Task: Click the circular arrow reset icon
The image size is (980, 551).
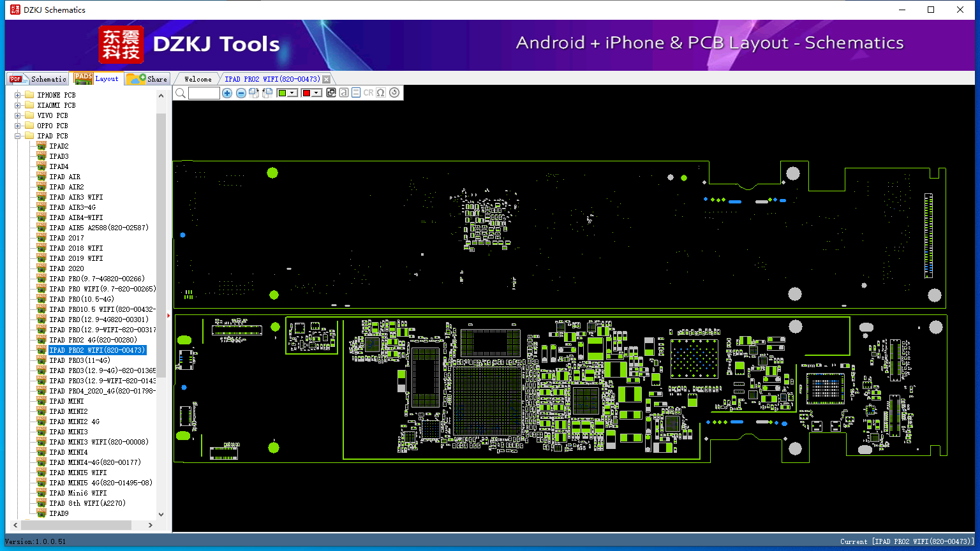Action: click(394, 93)
